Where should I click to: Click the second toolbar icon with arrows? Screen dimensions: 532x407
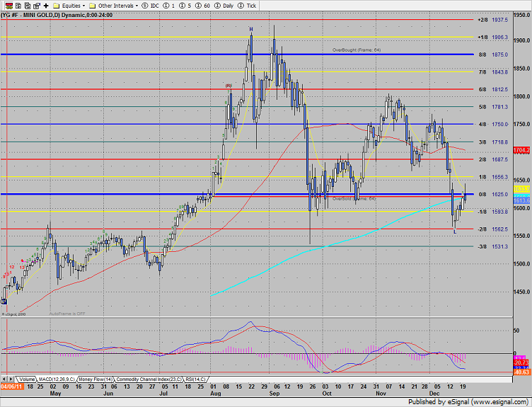click(x=18, y=6)
